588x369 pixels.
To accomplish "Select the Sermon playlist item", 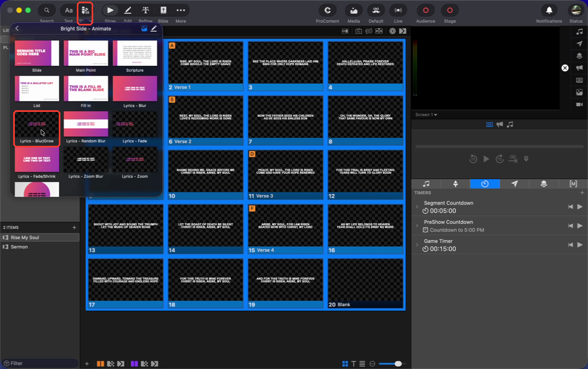I will click(x=40, y=247).
